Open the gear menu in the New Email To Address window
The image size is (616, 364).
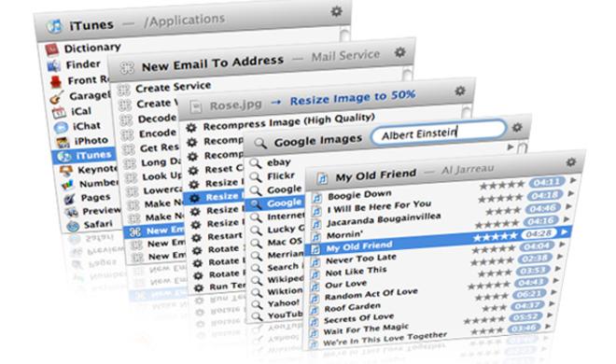(399, 52)
